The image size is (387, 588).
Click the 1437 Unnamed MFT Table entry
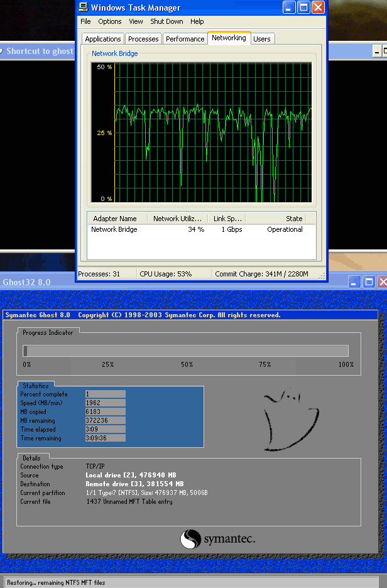click(x=129, y=501)
